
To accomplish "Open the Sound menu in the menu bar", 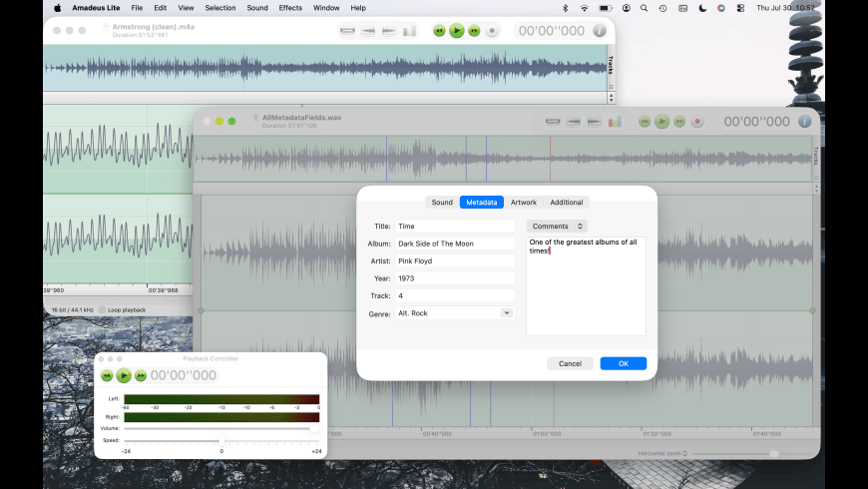I will coord(257,8).
